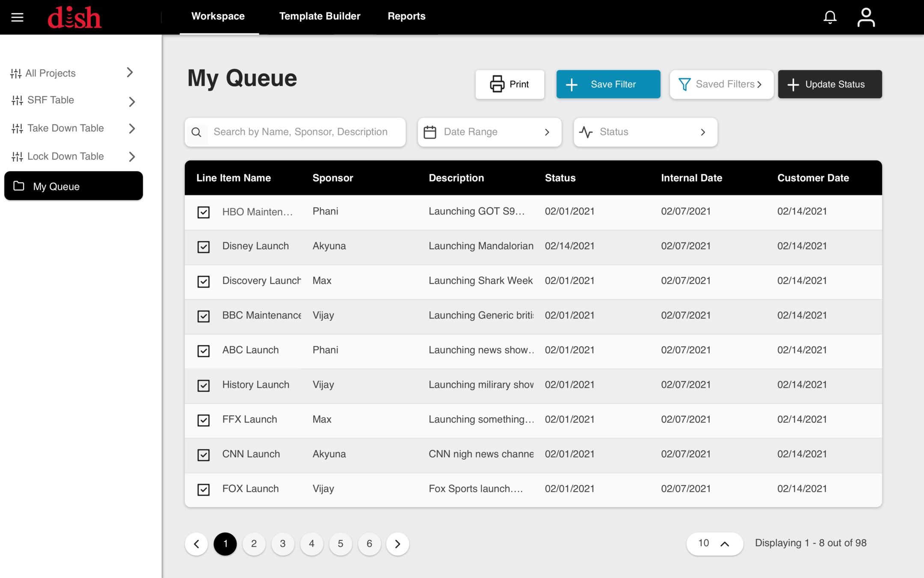
Task: Uncheck the FOX Launch row checkbox
Action: tap(204, 489)
